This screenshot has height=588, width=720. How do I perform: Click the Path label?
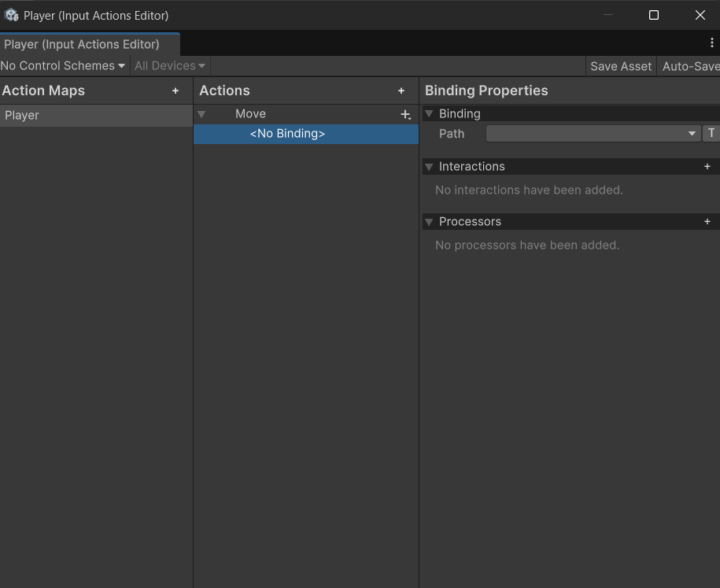click(x=452, y=134)
